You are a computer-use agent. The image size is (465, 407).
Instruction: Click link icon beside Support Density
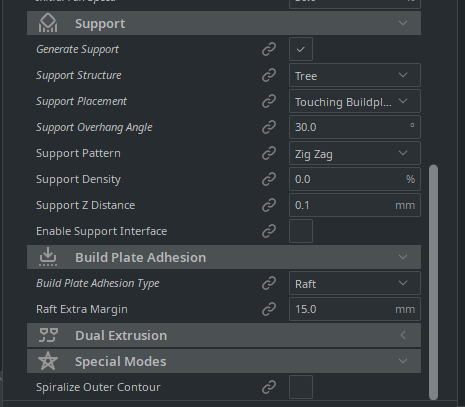[269, 179]
